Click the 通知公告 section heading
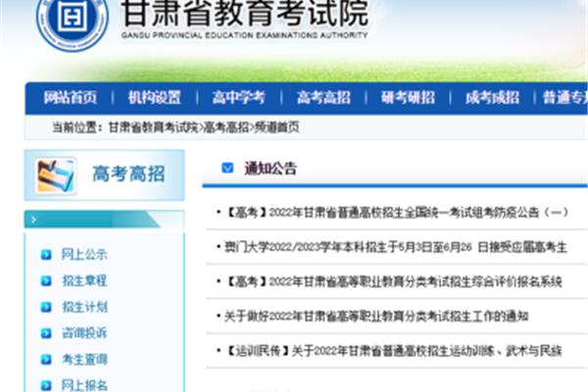The image size is (588, 392). pos(270,169)
